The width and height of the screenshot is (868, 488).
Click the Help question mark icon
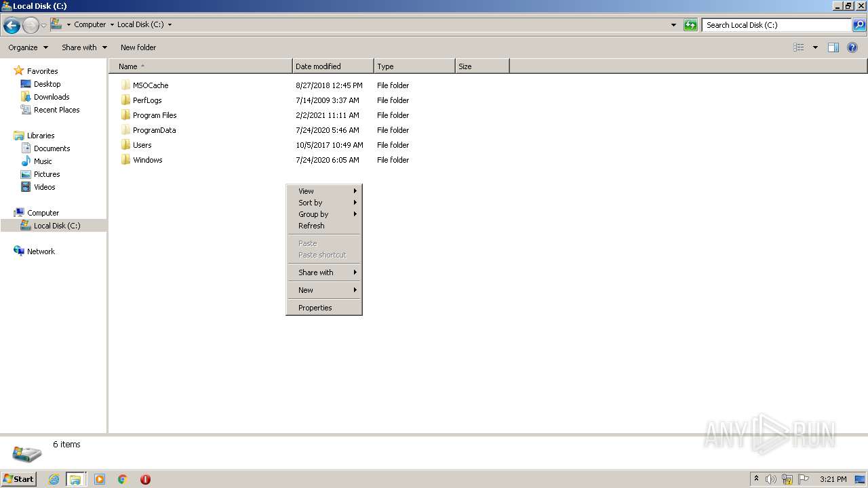click(x=852, y=47)
